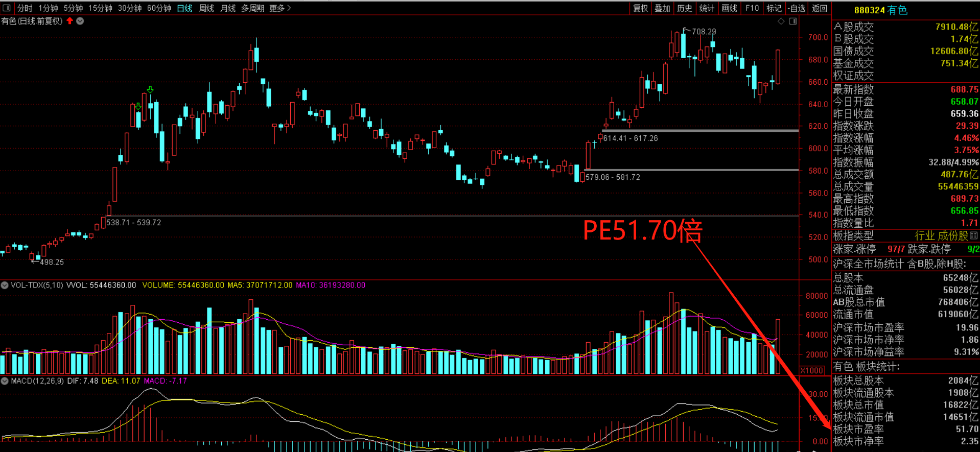980x452 pixels.
Task: Click the left panel toggle icon beside 分时
Action: 7,8
